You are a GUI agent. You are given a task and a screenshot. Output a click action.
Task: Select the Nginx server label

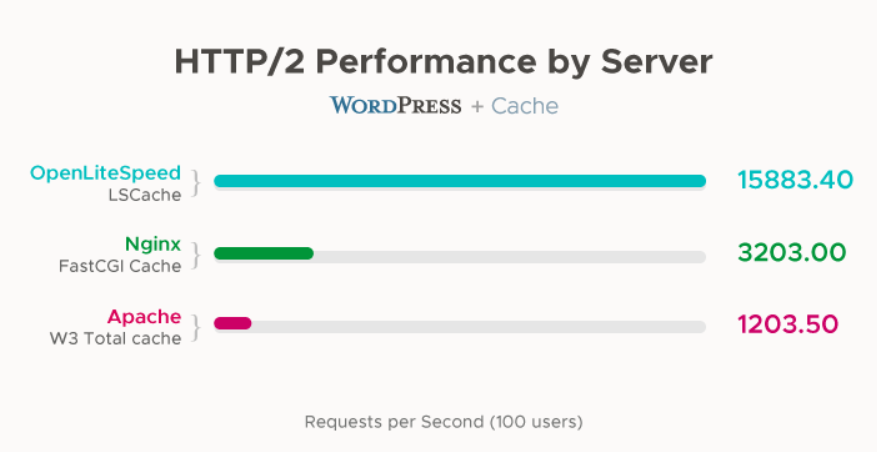click(153, 244)
